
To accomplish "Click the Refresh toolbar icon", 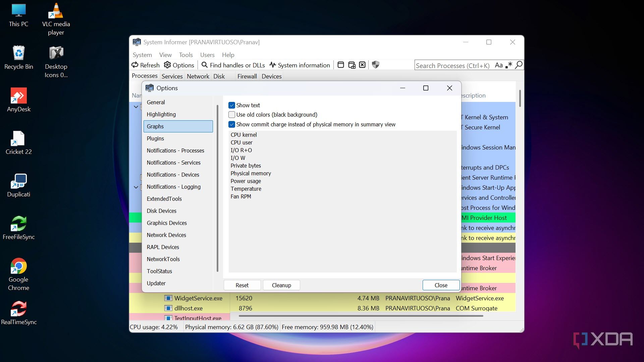I will 135,65.
